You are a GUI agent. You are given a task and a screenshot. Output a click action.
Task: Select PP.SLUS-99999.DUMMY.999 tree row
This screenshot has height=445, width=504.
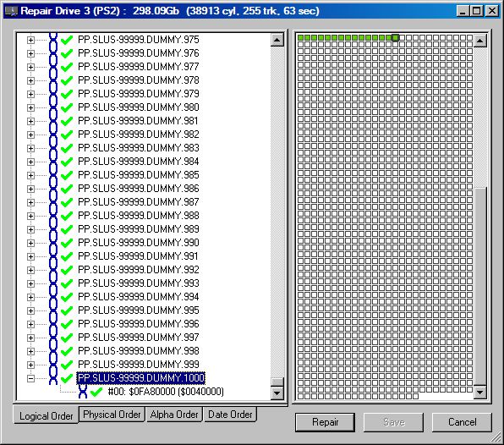(139, 365)
